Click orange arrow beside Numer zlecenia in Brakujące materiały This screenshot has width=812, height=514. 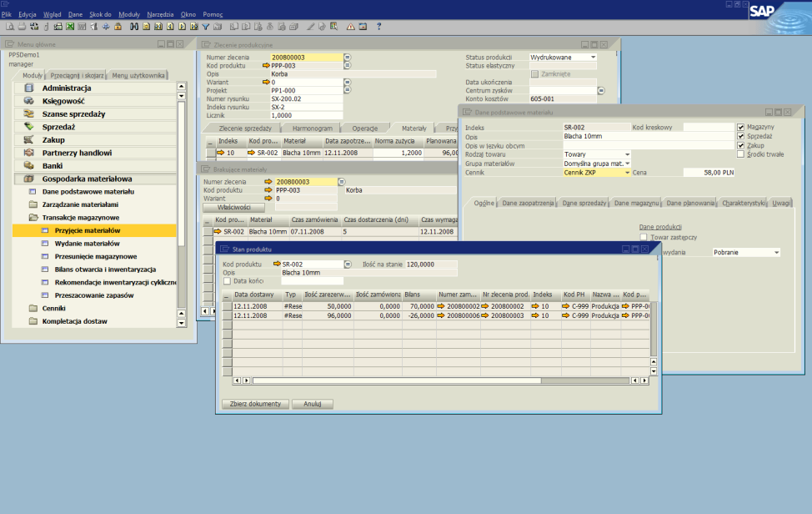pyautogui.click(x=268, y=182)
